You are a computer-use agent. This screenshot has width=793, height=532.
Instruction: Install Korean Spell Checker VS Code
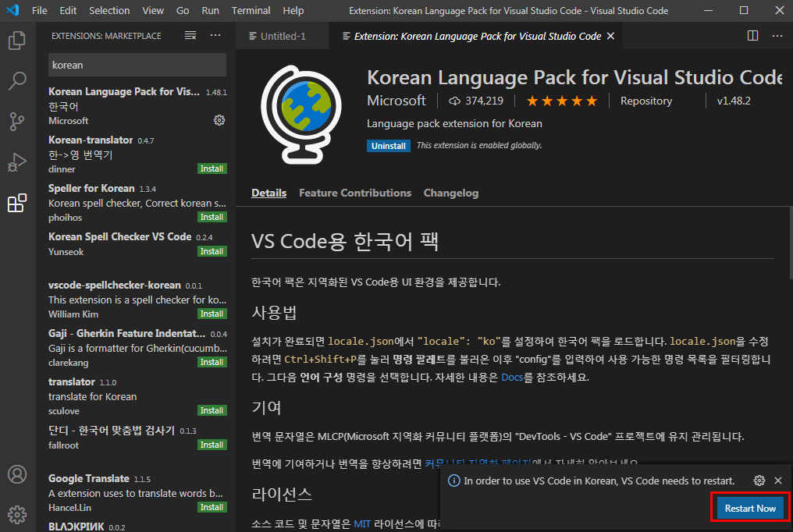212,252
